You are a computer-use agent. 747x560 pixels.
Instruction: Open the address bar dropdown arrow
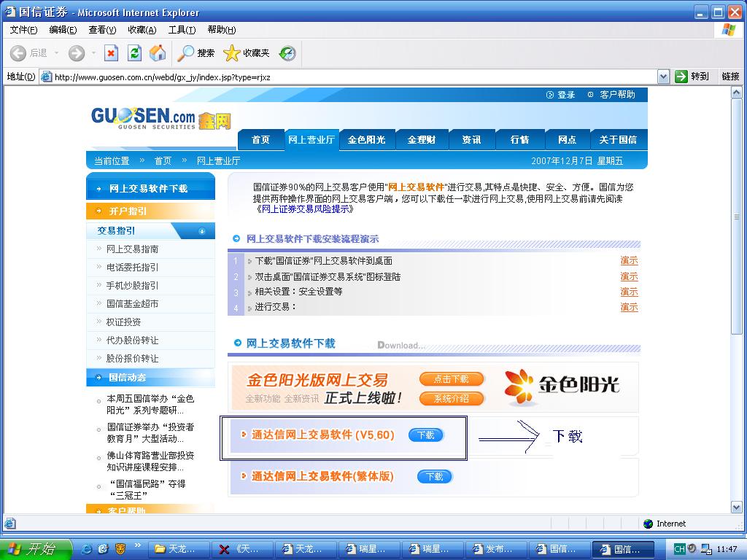[663, 76]
